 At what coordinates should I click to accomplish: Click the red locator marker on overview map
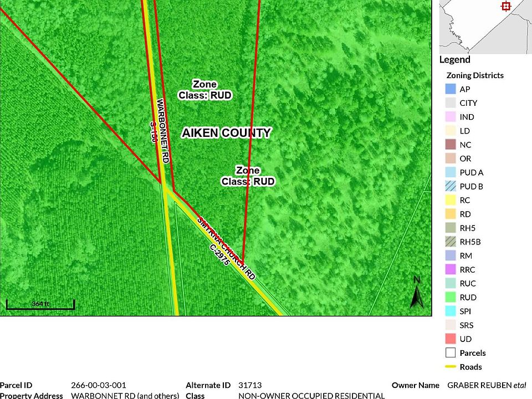click(x=505, y=6)
